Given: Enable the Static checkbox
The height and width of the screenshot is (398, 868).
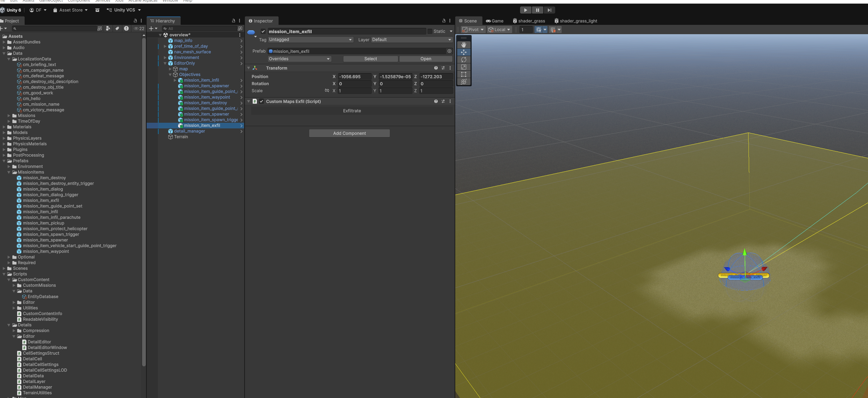Looking at the screenshot, I should (x=430, y=32).
